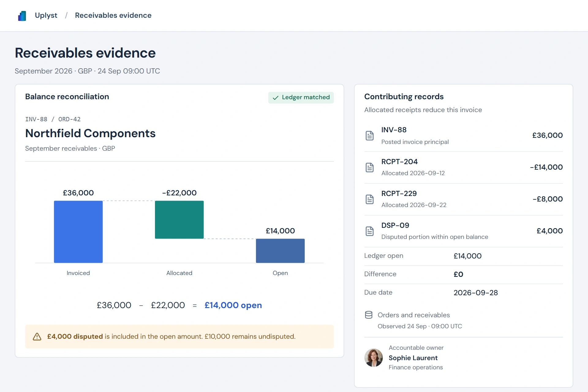This screenshot has width=588, height=392.
Task: Click the document icon beside RCPT-204
Action: tap(370, 167)
